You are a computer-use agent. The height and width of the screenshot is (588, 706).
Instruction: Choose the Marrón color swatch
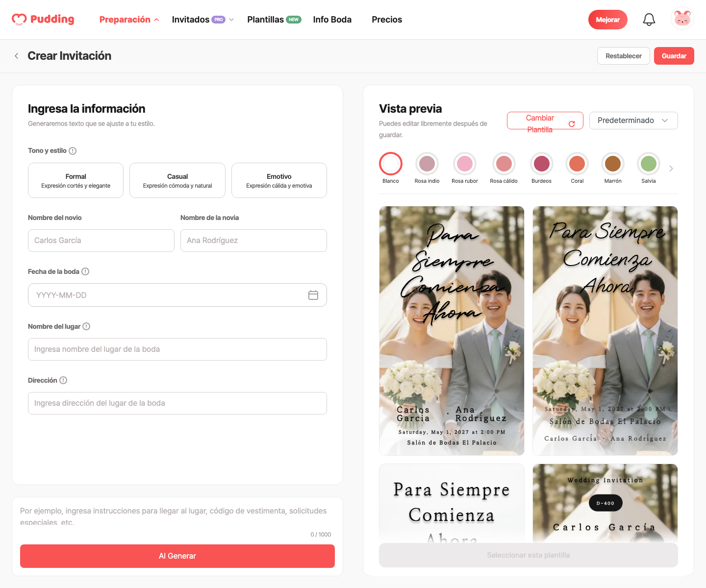(613, 164)
